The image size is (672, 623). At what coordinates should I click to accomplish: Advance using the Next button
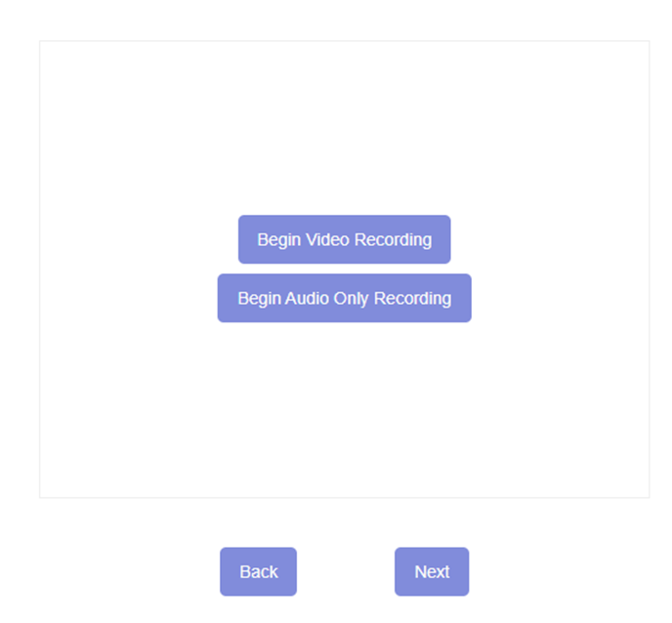point(431,571)
